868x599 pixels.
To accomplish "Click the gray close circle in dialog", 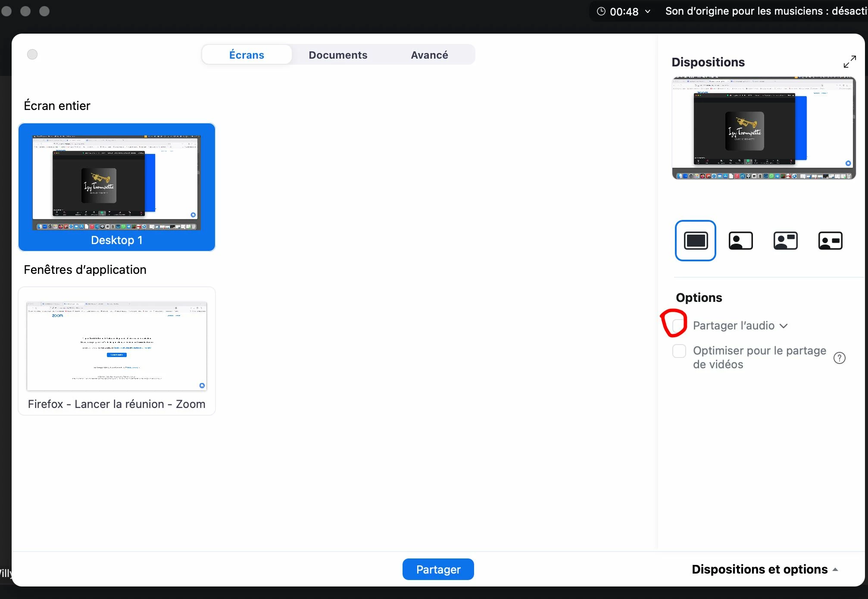I will point(32,54).
